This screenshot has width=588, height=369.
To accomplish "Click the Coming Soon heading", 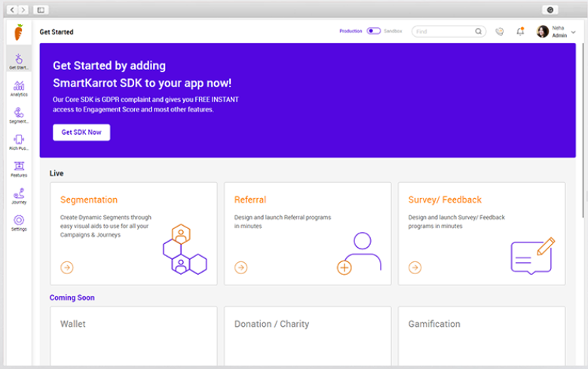I will click(72, 297).
